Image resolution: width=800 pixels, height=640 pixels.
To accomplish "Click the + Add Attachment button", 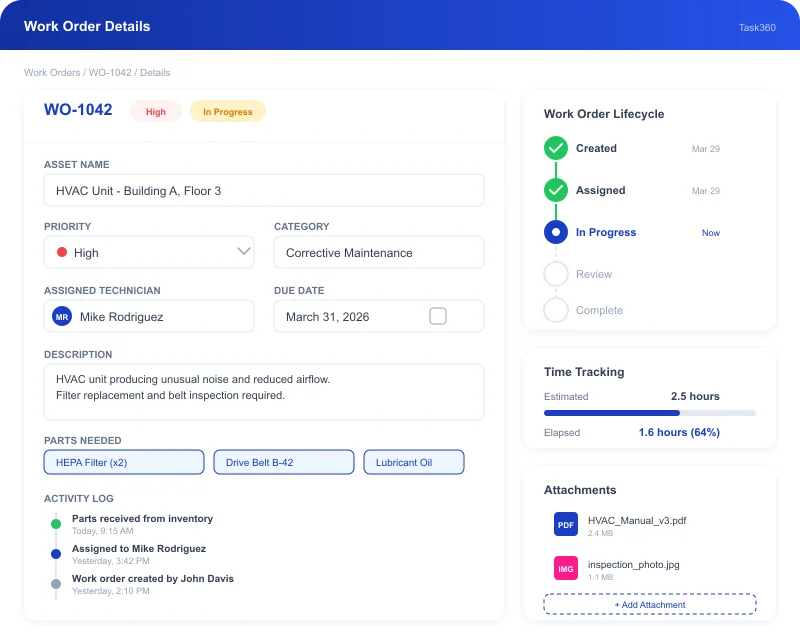I will click(650, 604).
